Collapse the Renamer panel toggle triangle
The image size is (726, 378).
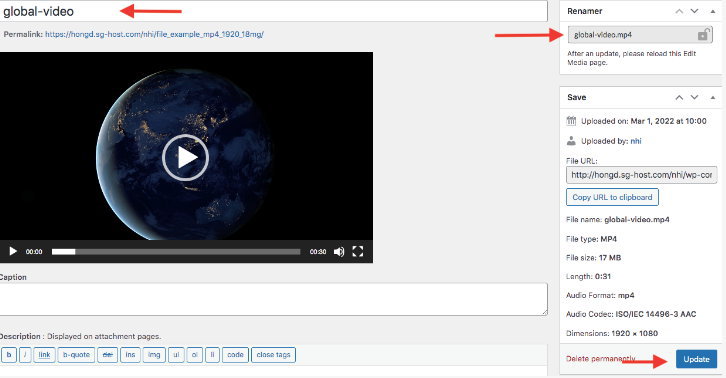(x=713, y=11)
